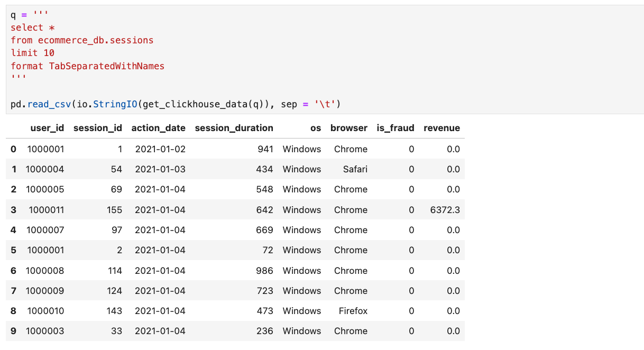The image size is (644, 350).
Task: Place cursor on the 'limit 10' line
Action: pyautogui.click(x=32, y=53)
